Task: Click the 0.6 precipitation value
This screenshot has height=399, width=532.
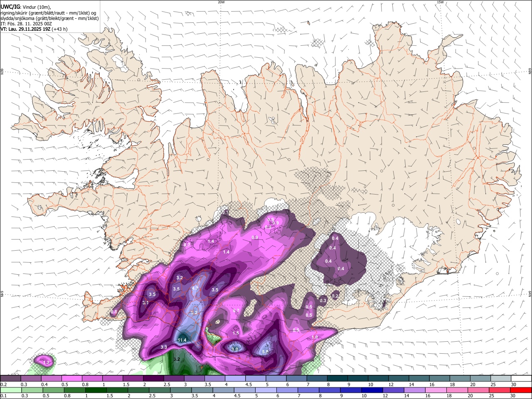Action: tap(296, 330)
